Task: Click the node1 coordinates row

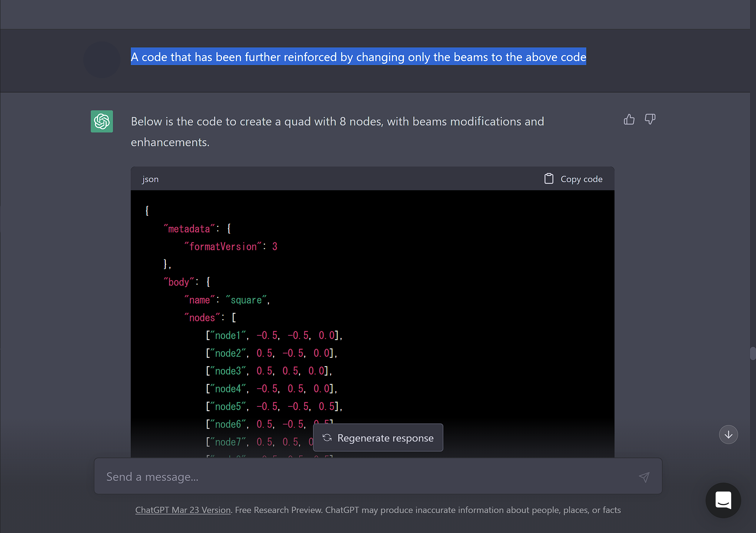Action: (274, 335)
